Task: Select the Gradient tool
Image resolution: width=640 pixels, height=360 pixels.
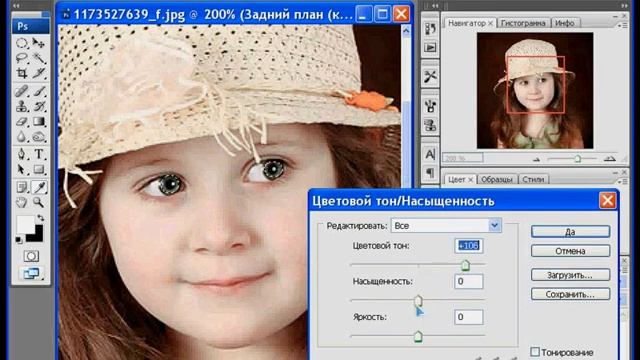Action: pyautogui.click(x=39, y=122)
